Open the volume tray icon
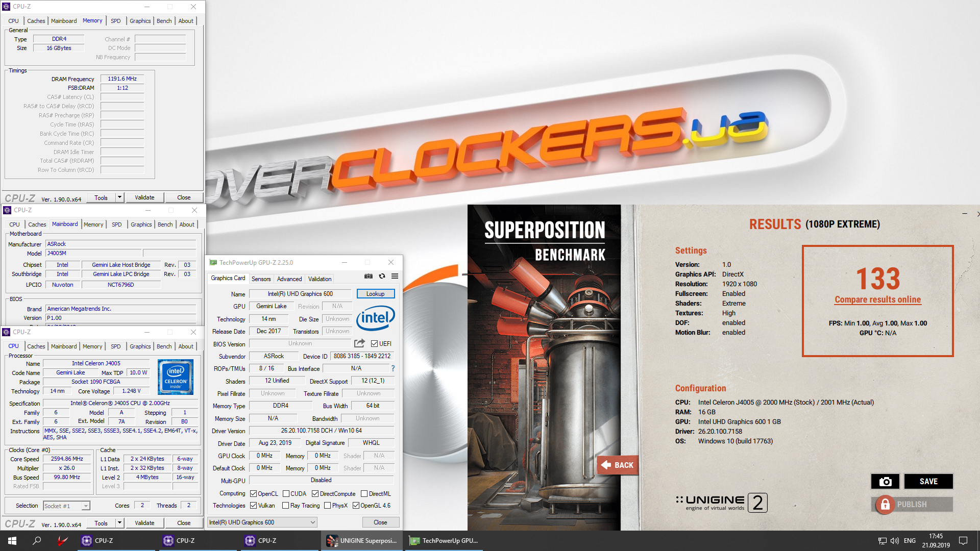The image size is (980, 551). point(895,541)
